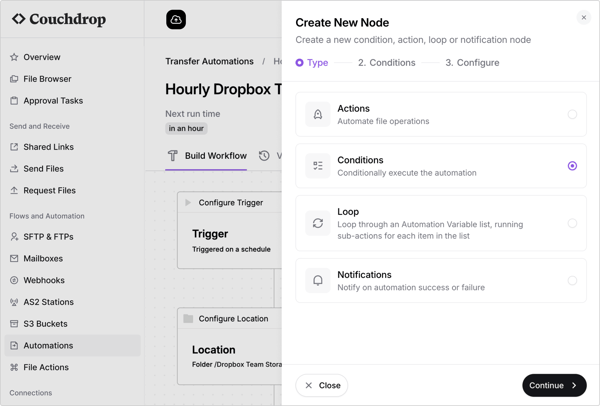Click the Overview star icon

[14, 57]
